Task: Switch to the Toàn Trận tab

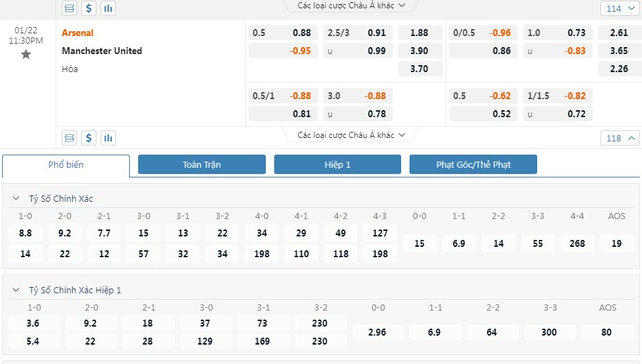Action: pos(202,164)
